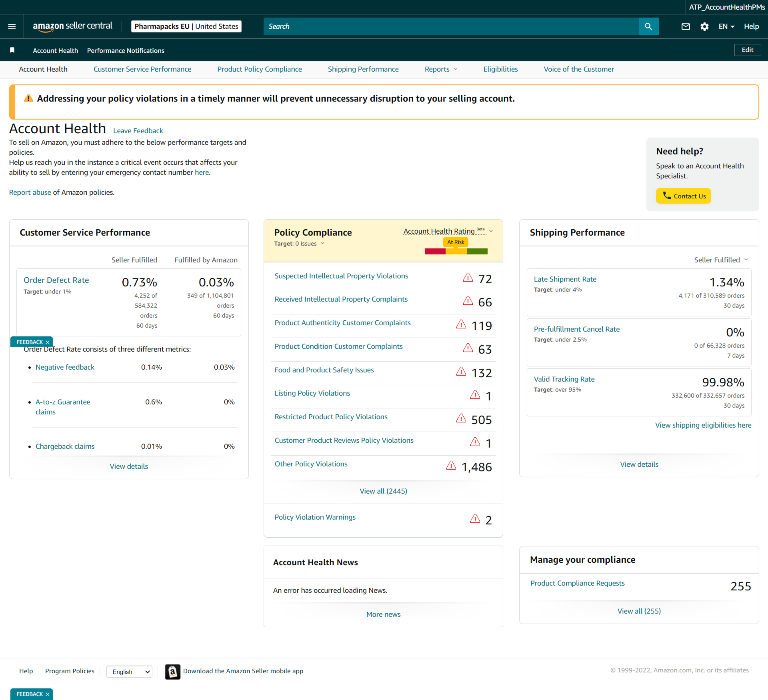Open Performance Notifications
Viewport: 768px width, 700px height.
pyautogui.click(x=125, y=50)
